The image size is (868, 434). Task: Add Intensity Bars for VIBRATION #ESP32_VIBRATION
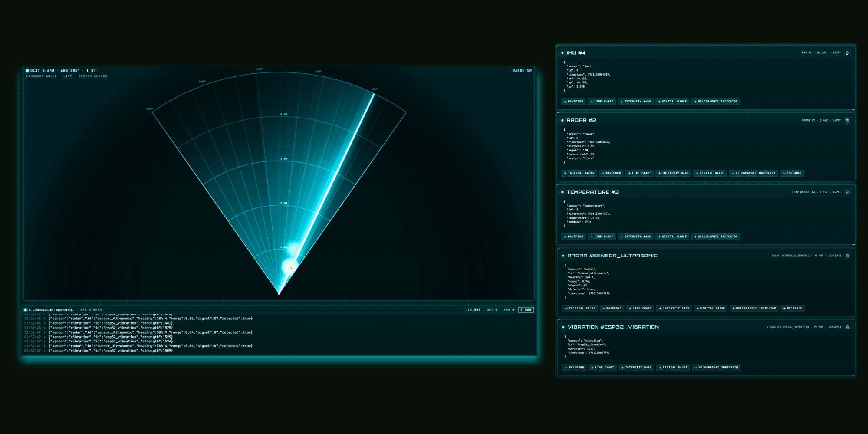pos(637,368)
